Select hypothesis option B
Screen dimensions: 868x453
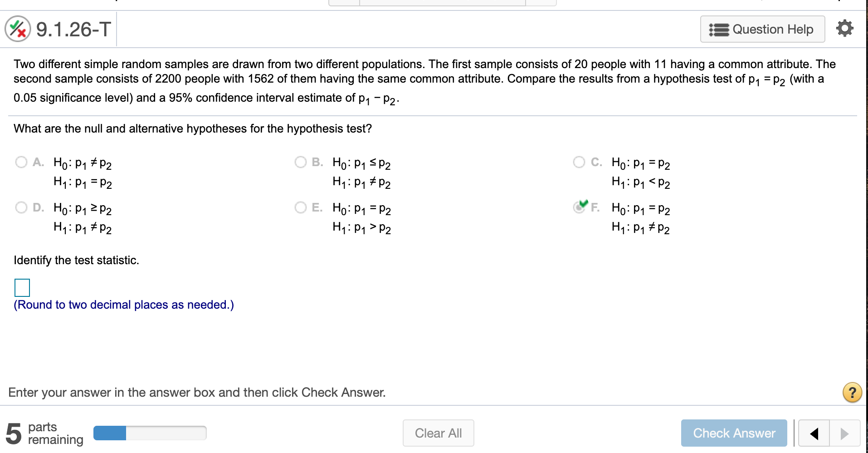tap(301, 162)
